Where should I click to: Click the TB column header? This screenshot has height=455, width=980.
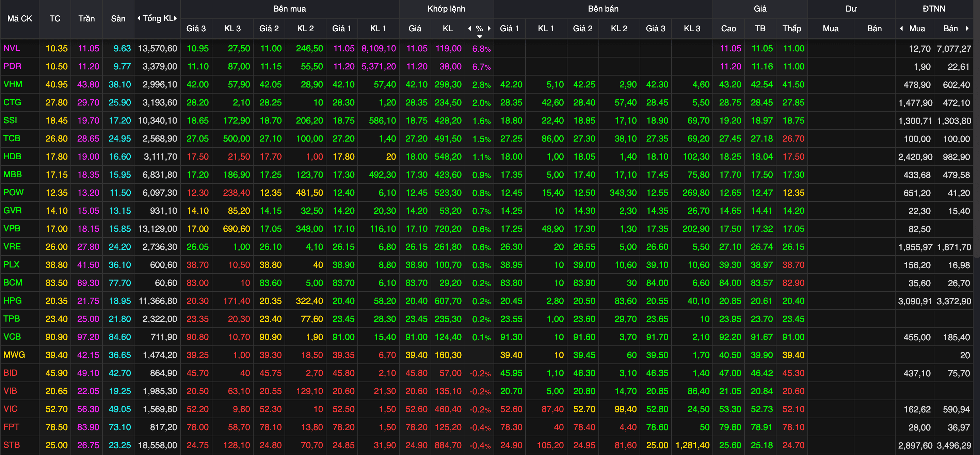click(x=760, y=29)
